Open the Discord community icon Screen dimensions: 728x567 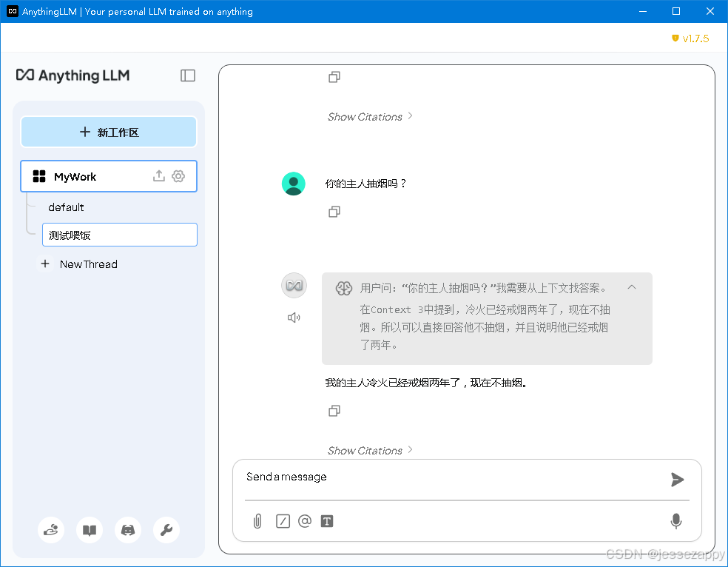pyautogui.click(x=128, y=530)
